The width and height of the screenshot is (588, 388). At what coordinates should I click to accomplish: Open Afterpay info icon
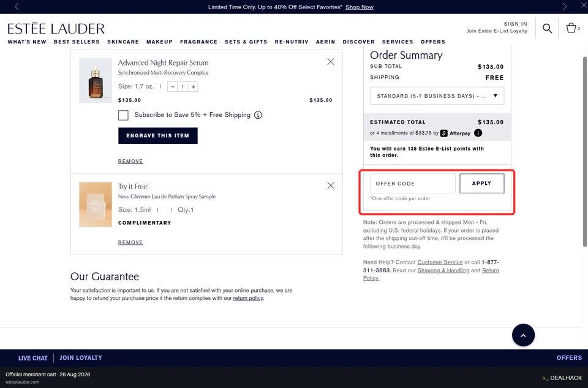pyautogui.click(x=478, y=133)
